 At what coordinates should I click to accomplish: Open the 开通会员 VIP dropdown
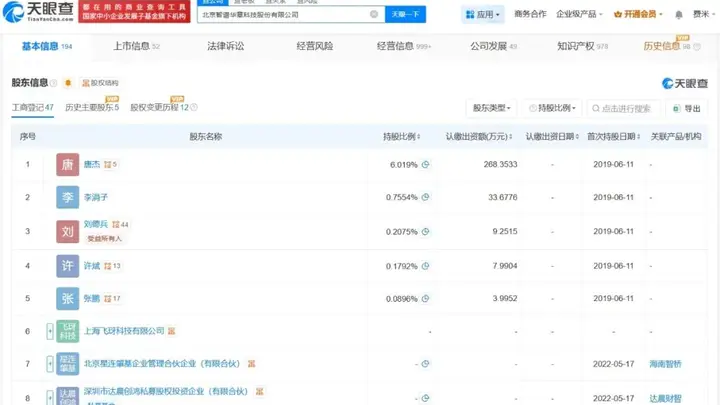(x=638, y=14)
